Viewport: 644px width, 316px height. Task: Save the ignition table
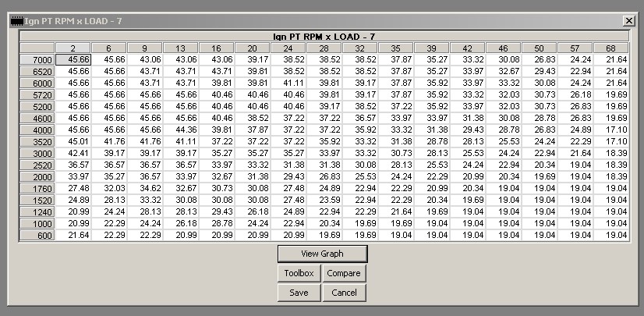(299, 293)
